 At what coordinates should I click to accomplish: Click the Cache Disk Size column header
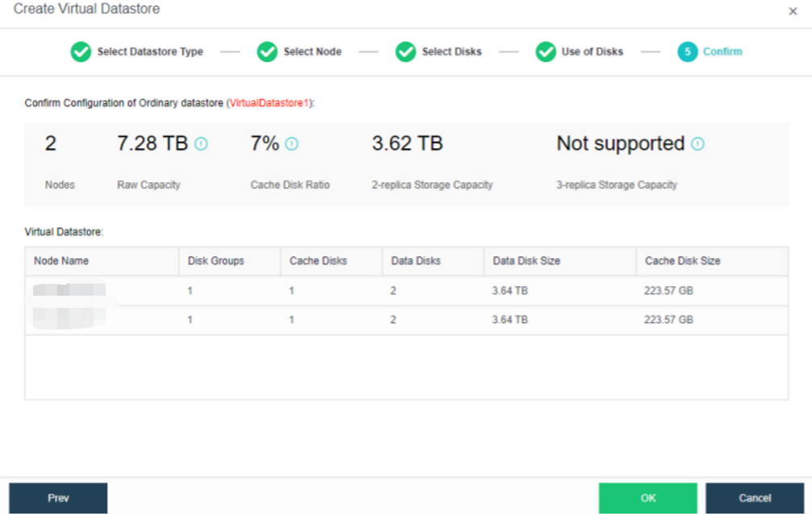(x=682, y=261)
